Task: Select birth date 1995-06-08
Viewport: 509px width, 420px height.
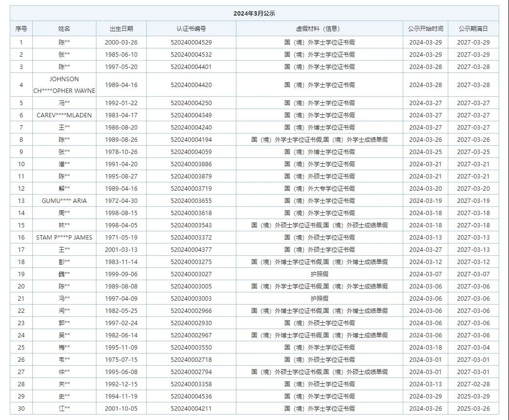Action: [121, 372]
